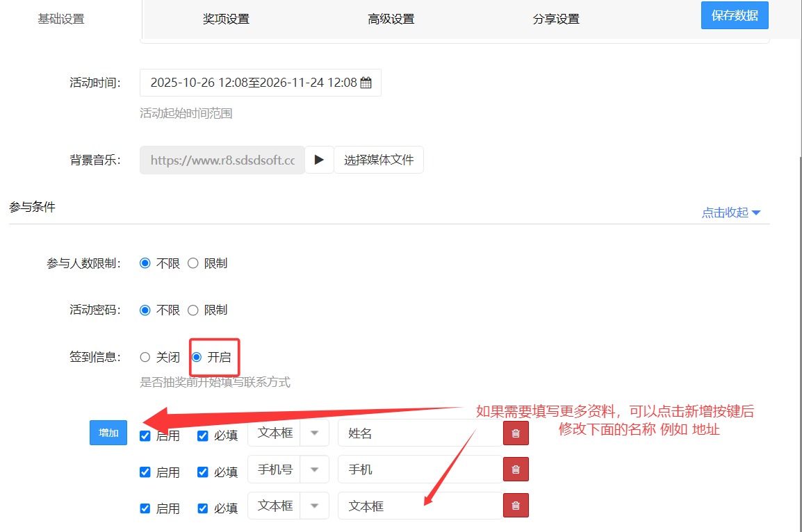
Task: Select 关闭 for 签到信息
Action: (x=145, y=357)
